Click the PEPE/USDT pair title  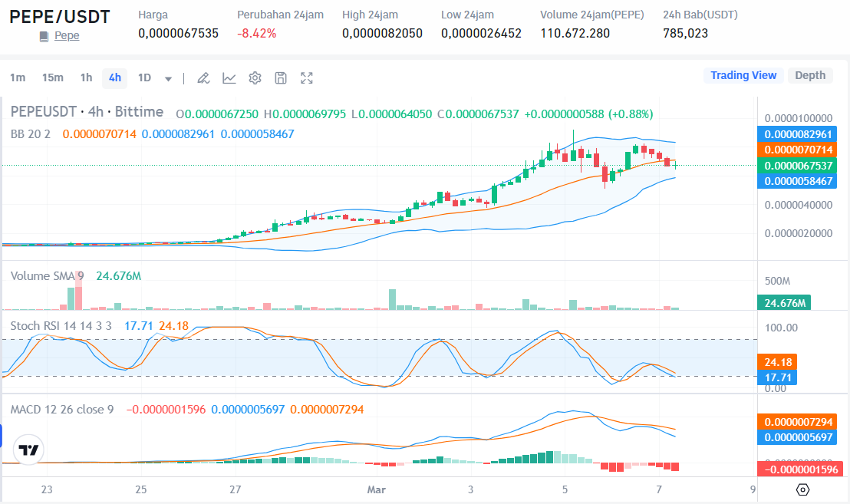[60, 17]
